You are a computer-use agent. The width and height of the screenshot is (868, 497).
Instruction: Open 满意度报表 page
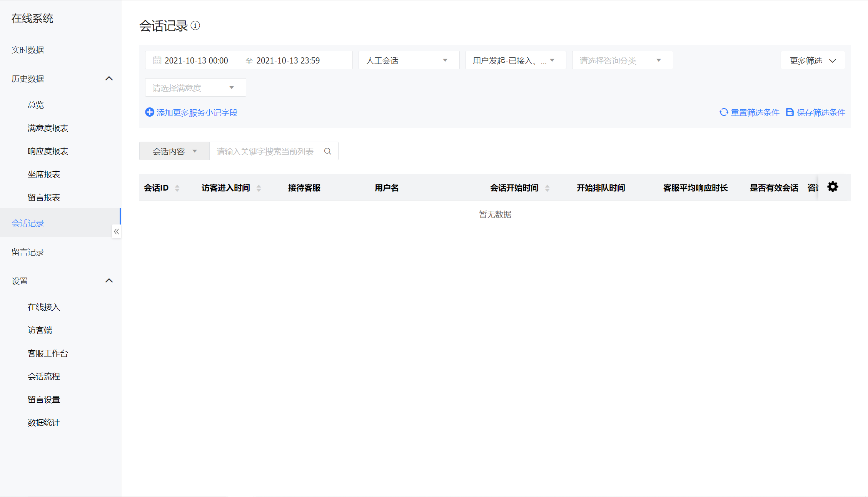[48, 128]
